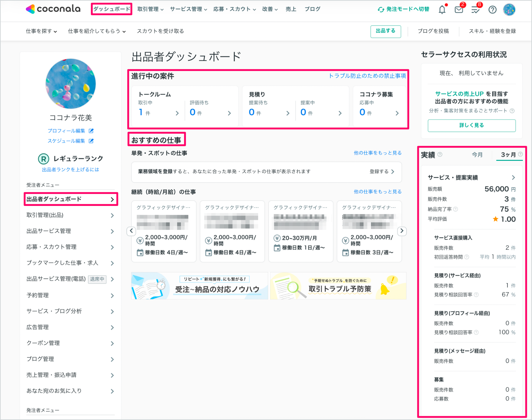Click help icon beside 分析・集客対策をまるごとサポート
Image resolution: width=532 pixels, height=420 pixels.
(x=512, y=111)
